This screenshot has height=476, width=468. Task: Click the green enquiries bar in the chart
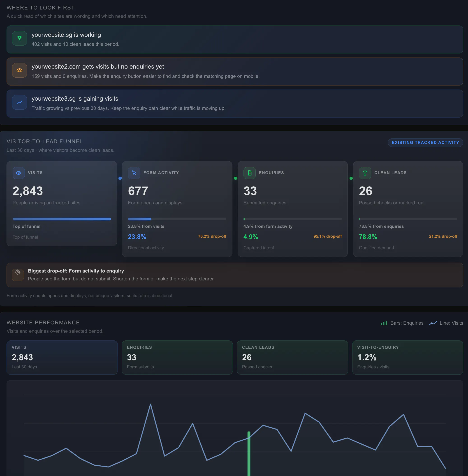tap(249, 454)
